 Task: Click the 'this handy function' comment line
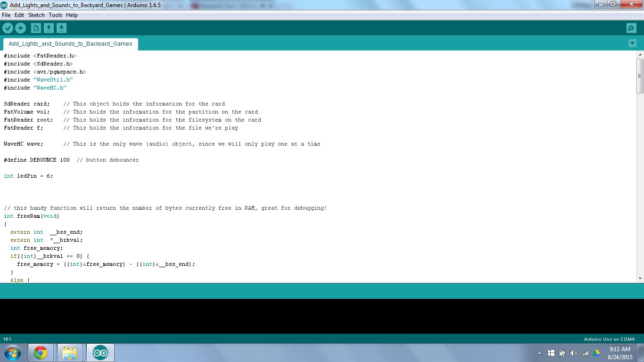click(165, 208)
